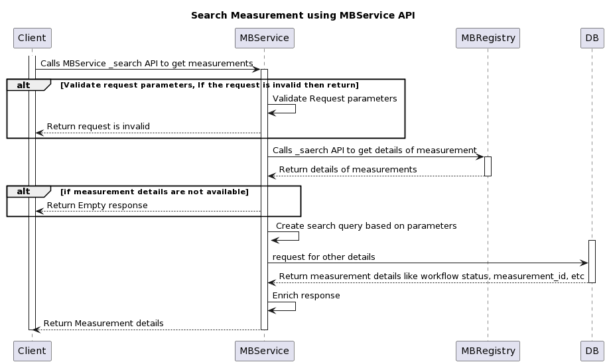
Task: Select the 'Return request is invalid' message
Action: pyautogui.click(x=98, y=126)
